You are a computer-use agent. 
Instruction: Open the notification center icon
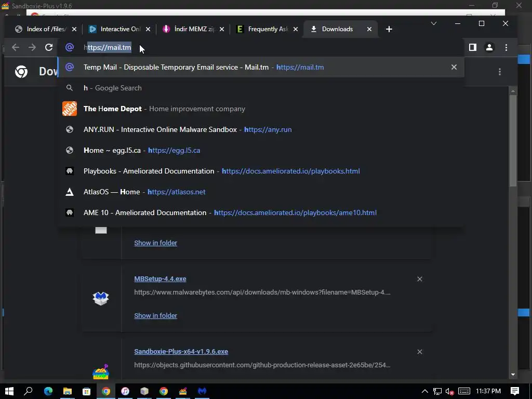click(x=515, y=391)
